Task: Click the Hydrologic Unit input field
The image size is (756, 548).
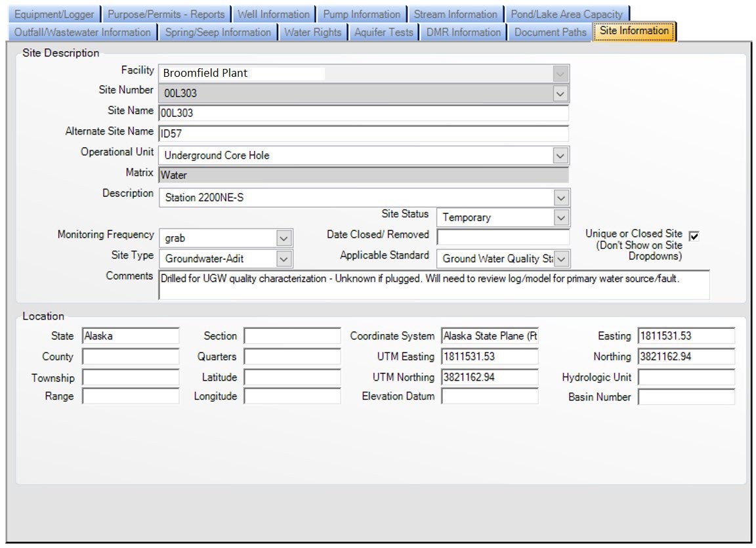Action: (x=686, y=377)
